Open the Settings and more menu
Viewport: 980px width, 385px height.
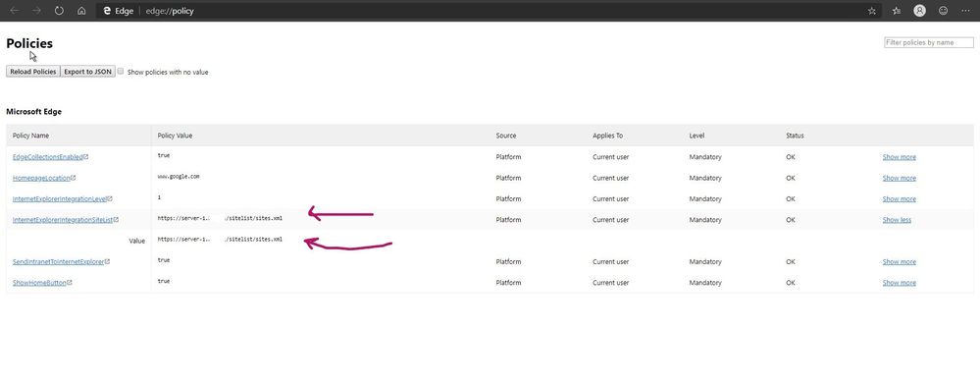(x=965, y=11)
